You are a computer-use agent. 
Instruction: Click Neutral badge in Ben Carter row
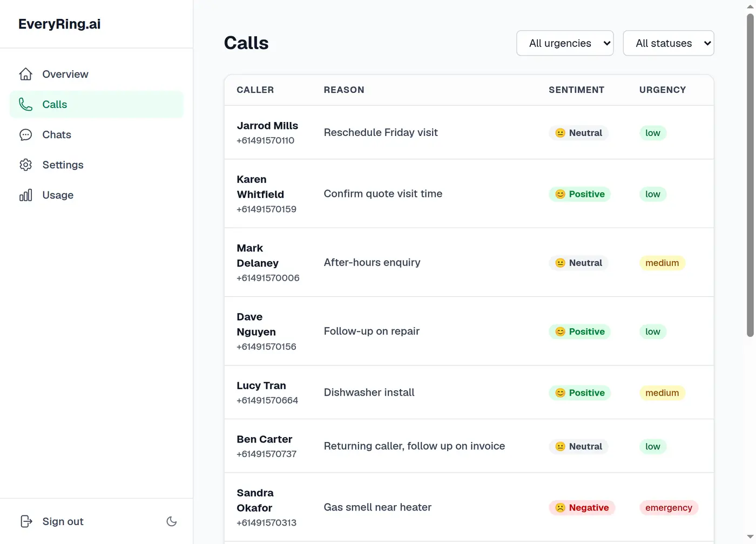pos(578,446)
